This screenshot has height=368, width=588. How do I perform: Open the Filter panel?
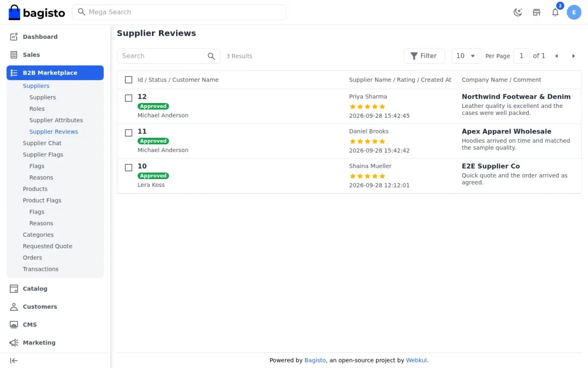click(424, 56)
